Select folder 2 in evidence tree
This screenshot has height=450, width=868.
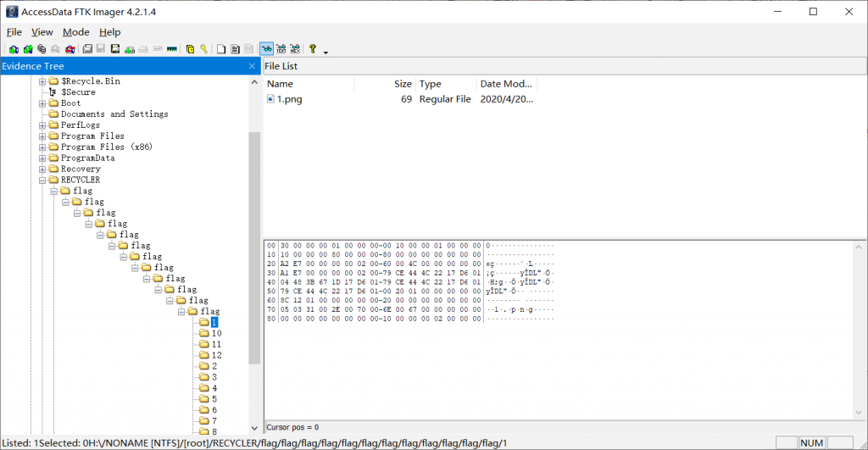click(x=214, y=366)
